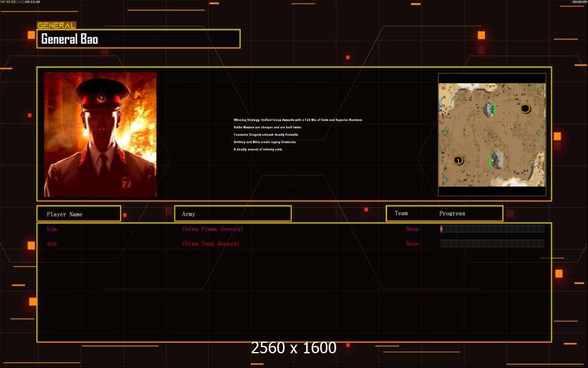Image resolution: width=588 pixels, height=368 pixels.
Task: Click the GENERAL label above the name
Action: coord(56,26)
